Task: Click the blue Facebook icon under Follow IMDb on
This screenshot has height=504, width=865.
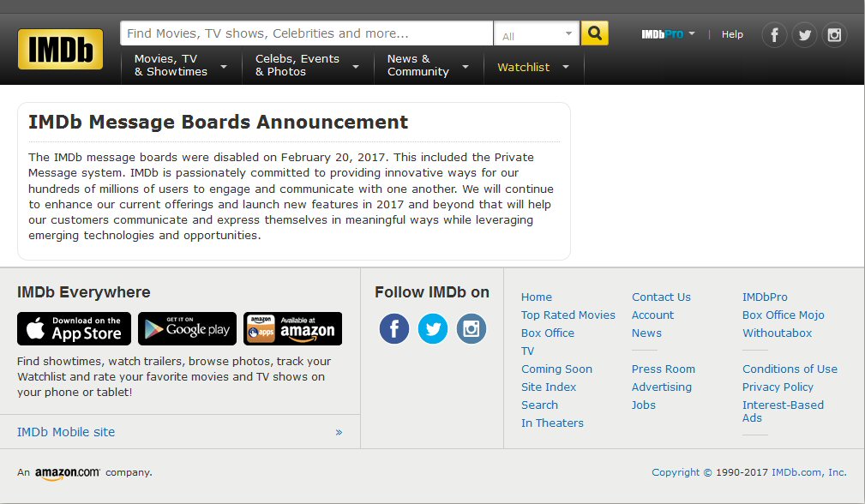Action: click(394, 328)
